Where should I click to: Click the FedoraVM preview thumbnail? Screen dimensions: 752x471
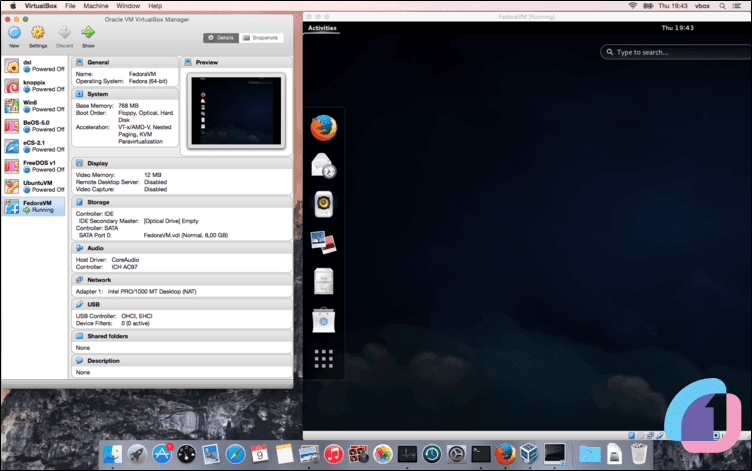(236, 111)
